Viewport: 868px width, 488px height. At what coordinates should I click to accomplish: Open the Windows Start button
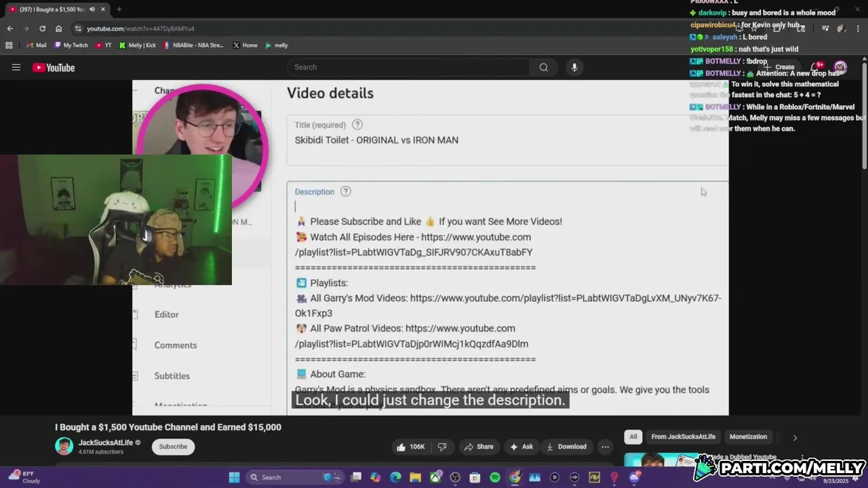pyautogui.click(x=234, y=477)
